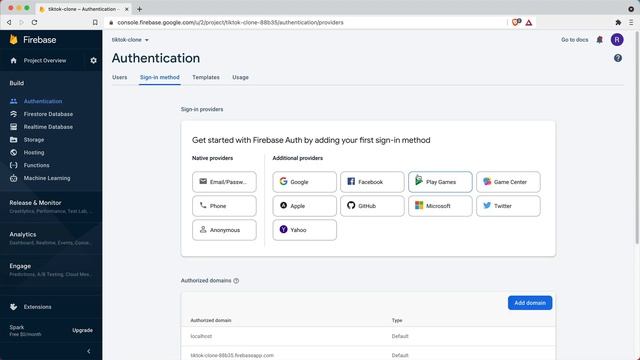Choose Phone sign-in provider
This screenshot has width=640, height=360.
pyautogui.click(x=224, y=206)
